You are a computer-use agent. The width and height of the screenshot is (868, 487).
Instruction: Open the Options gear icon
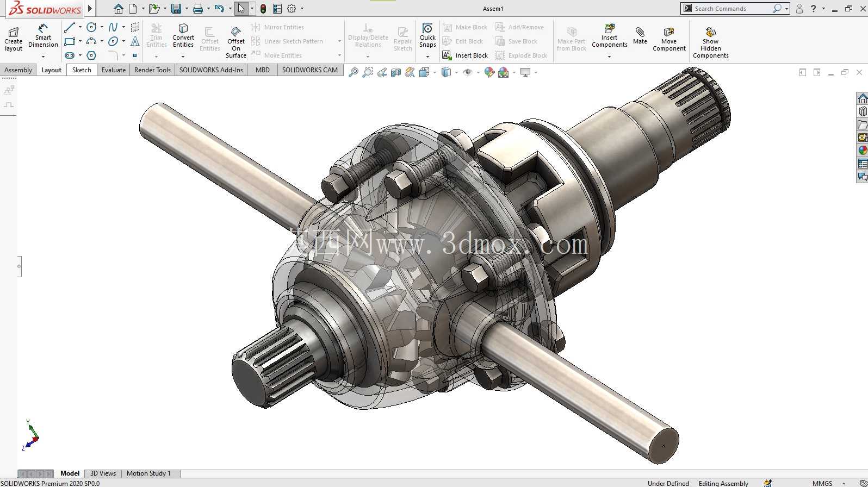pyautogui.click(x=292, y=9)
